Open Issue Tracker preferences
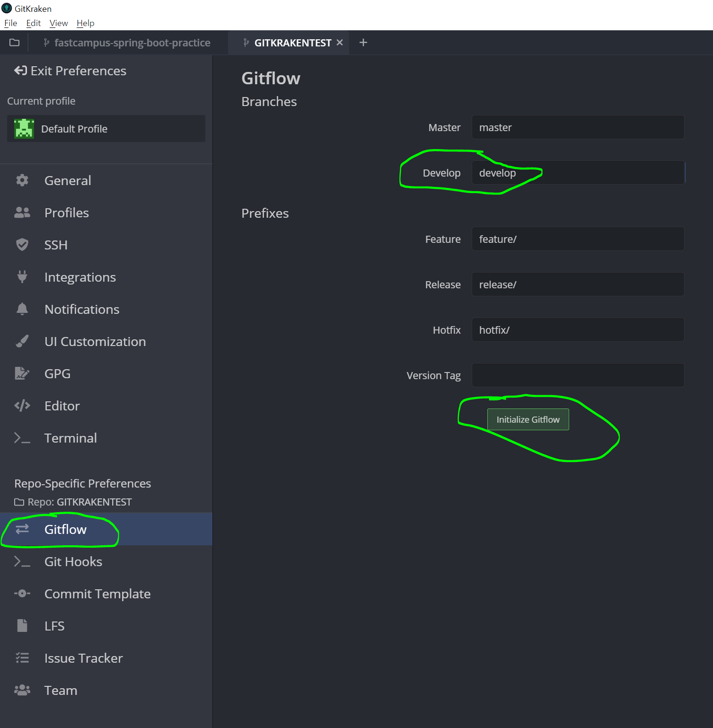This screenshot has width=713, height=728. pos(106,658)
